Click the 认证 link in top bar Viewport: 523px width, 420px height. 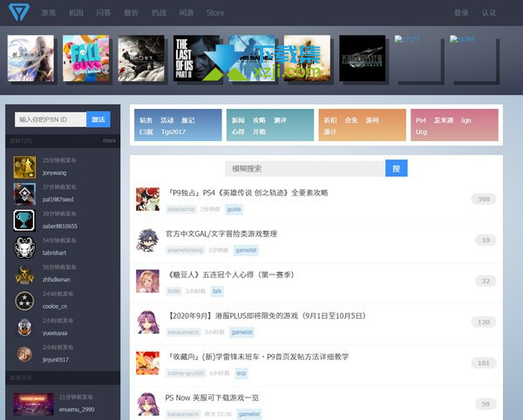click(x=489, y=13)
